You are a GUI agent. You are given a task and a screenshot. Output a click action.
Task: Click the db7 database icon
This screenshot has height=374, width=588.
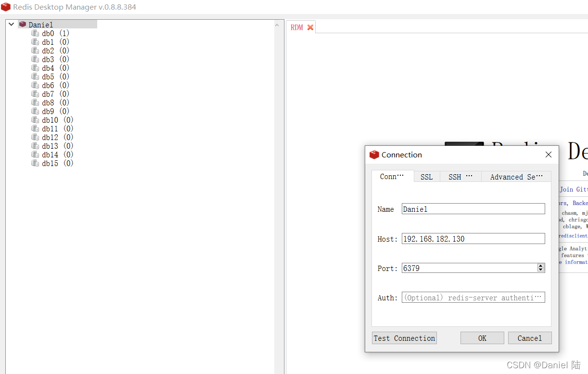point(35,94)
